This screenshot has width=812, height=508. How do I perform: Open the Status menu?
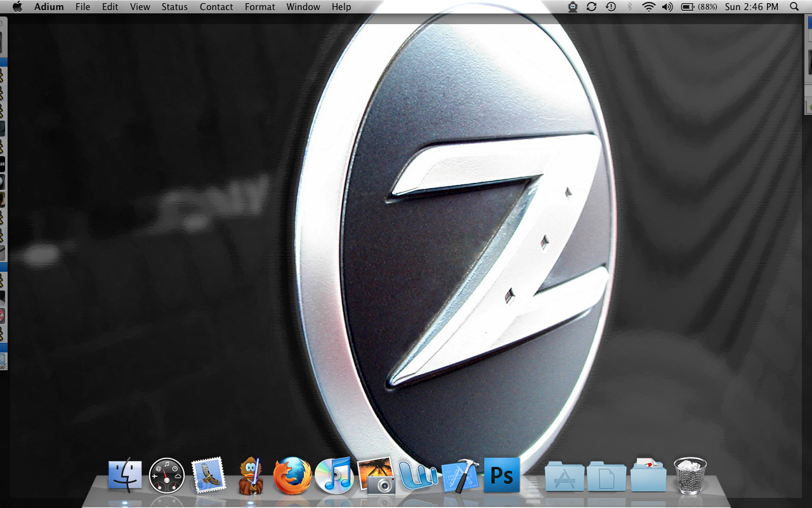coord(174,7)
